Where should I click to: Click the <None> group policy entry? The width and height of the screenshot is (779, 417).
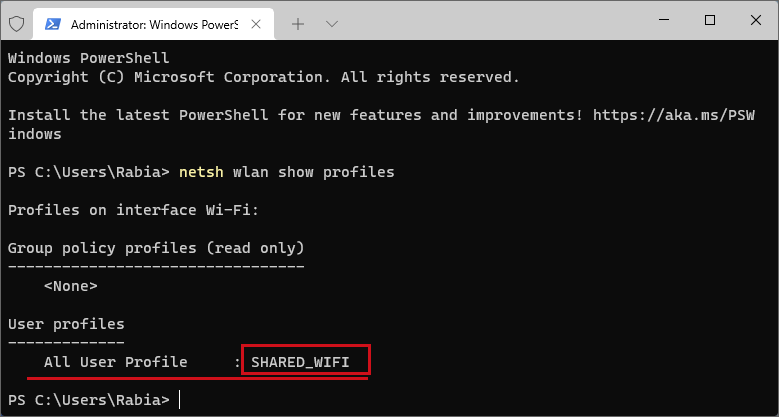point(71,286)
